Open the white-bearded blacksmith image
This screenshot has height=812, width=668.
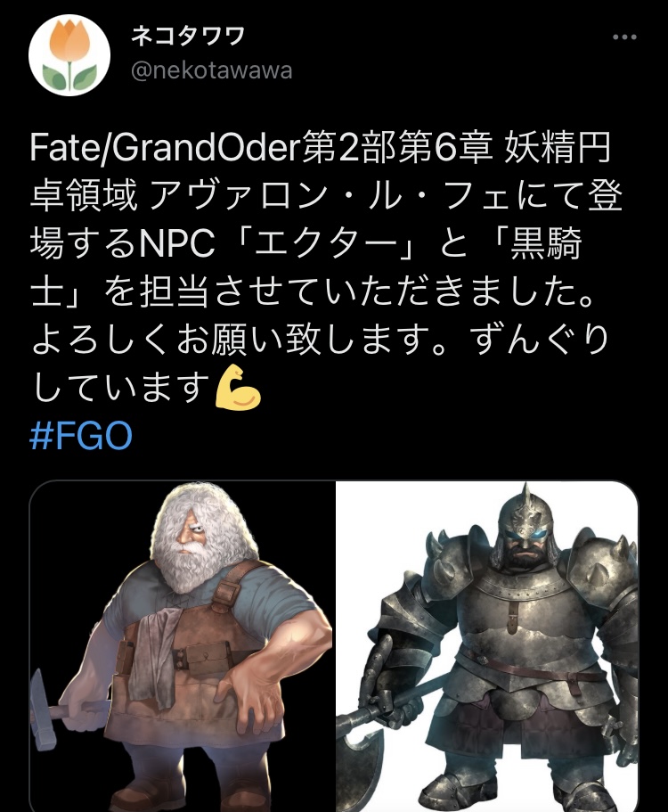tap(182, 646)
